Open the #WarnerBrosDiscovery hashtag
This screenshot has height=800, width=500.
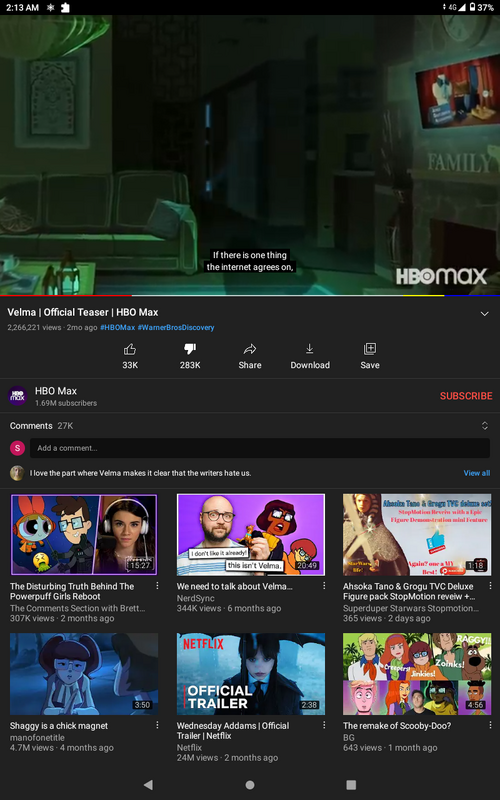pos(176,328)
